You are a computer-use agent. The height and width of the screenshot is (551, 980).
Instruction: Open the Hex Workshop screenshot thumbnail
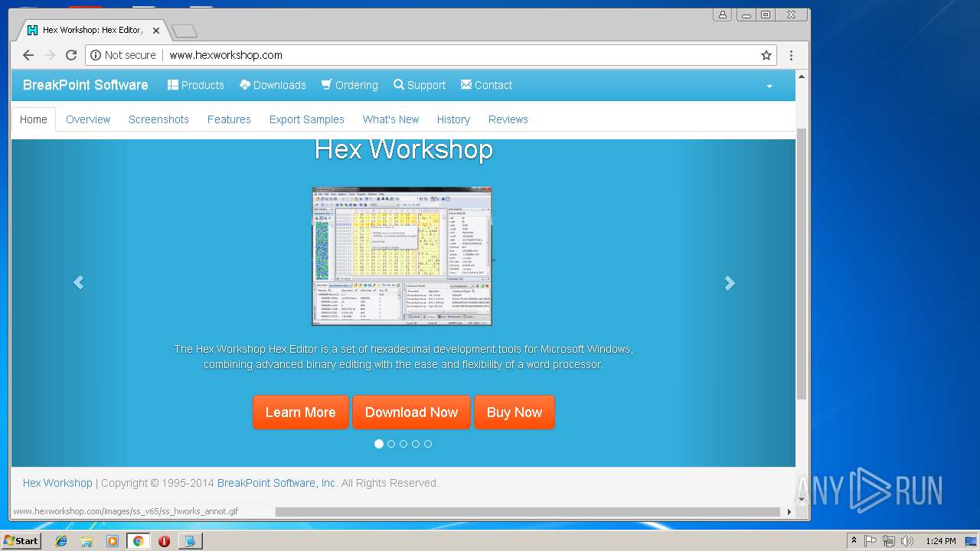click(402, 256)
